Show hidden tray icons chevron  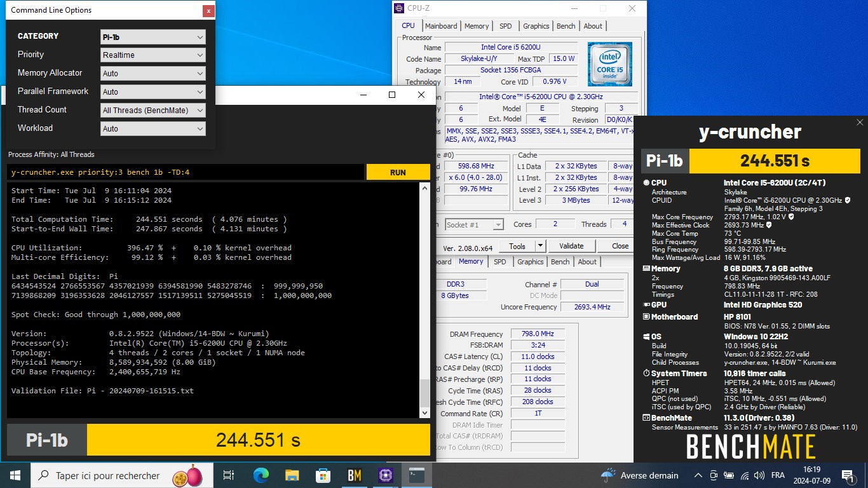(698, 475)
